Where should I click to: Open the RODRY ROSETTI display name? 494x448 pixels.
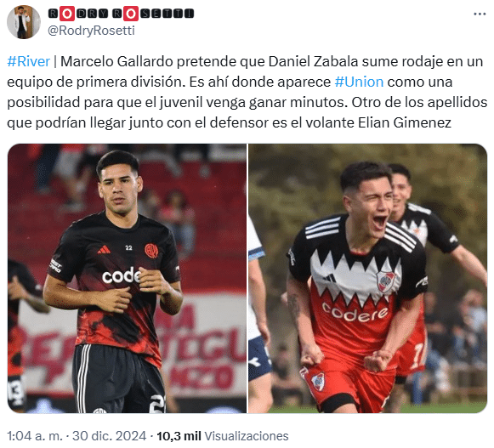pos(121,14)
